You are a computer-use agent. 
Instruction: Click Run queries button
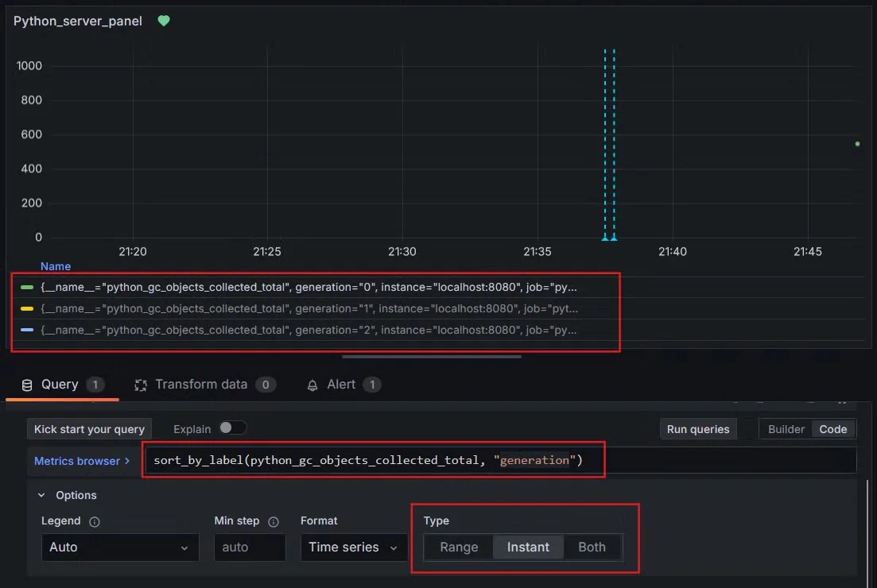tap(698, 429)
